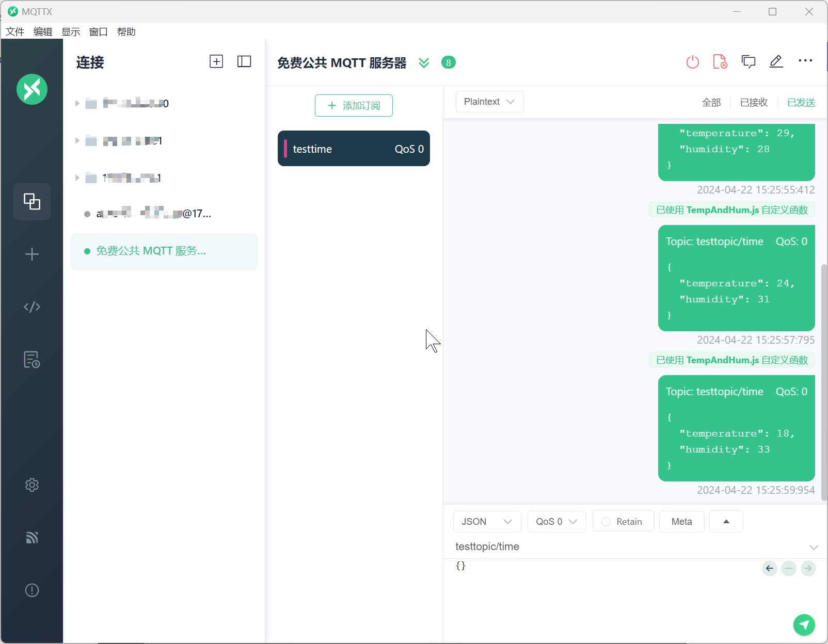The height and width of the screenshot is (644, 828).
Task: Filter to received messages with 已接收
Action: 754,102
